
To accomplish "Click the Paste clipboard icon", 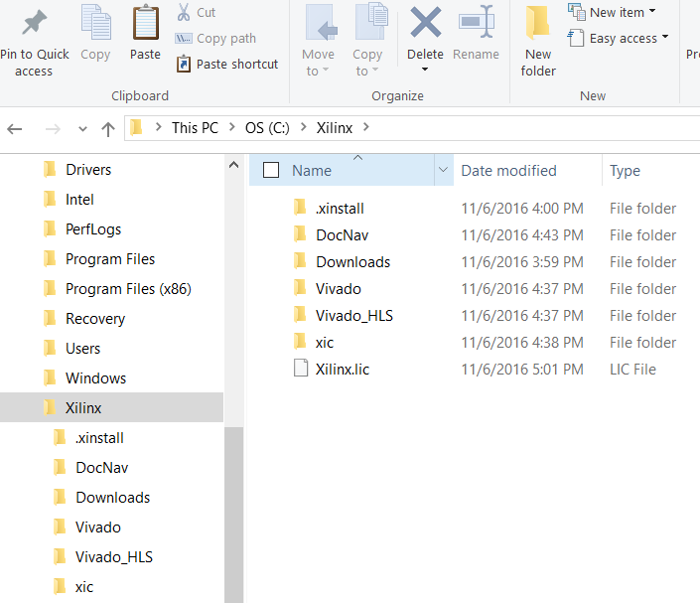I will (x=145, y=22).
